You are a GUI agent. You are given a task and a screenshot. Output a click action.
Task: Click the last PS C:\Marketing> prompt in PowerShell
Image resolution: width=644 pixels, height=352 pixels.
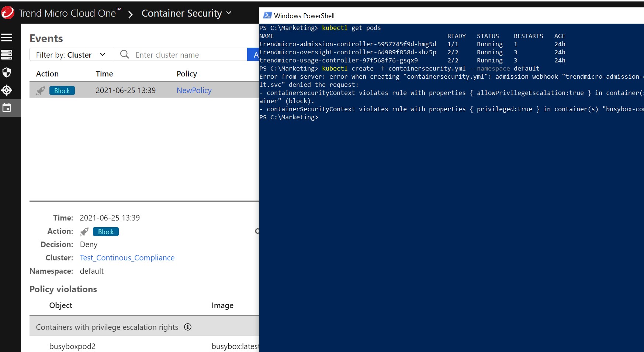[289, 117]
